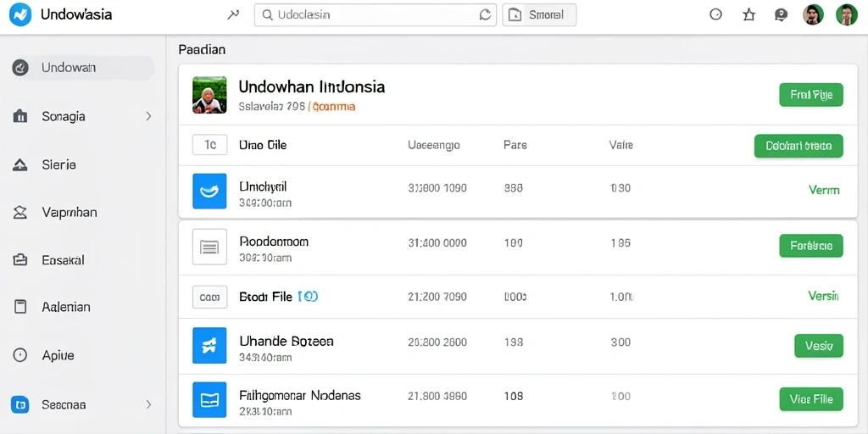Open Sescnaa sidebar item
Viewport: 868px width, 434px height.
point(83,404)
